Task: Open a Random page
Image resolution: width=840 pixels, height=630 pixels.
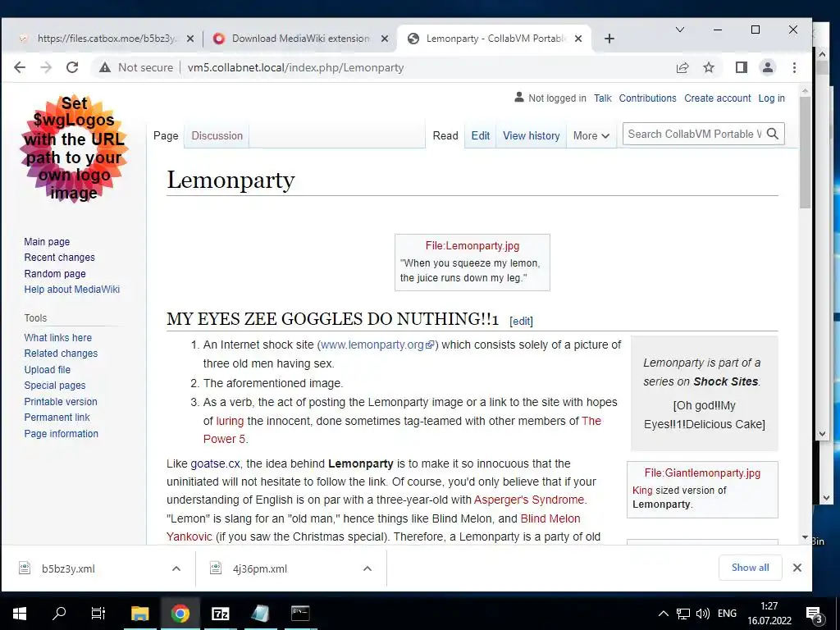Action: (x=55, y=273)
